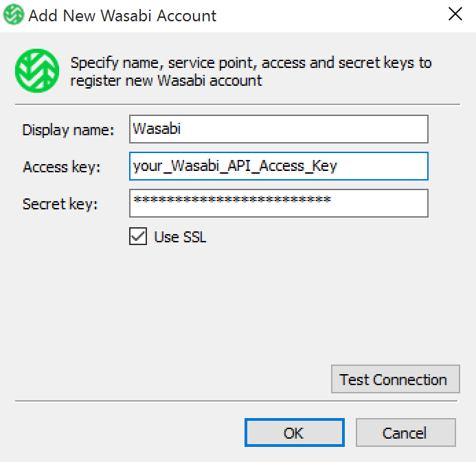Click the "Secret key:" label

click(60, 204)
